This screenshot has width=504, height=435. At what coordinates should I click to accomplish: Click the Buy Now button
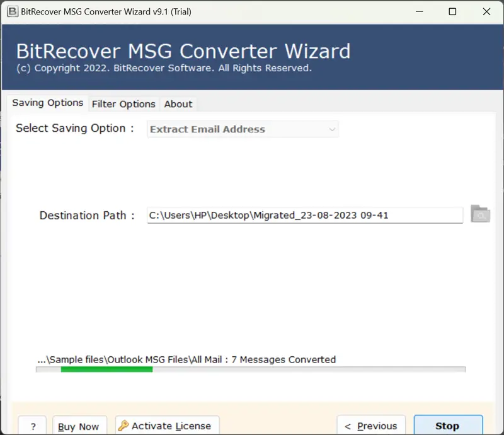[79, 426]
